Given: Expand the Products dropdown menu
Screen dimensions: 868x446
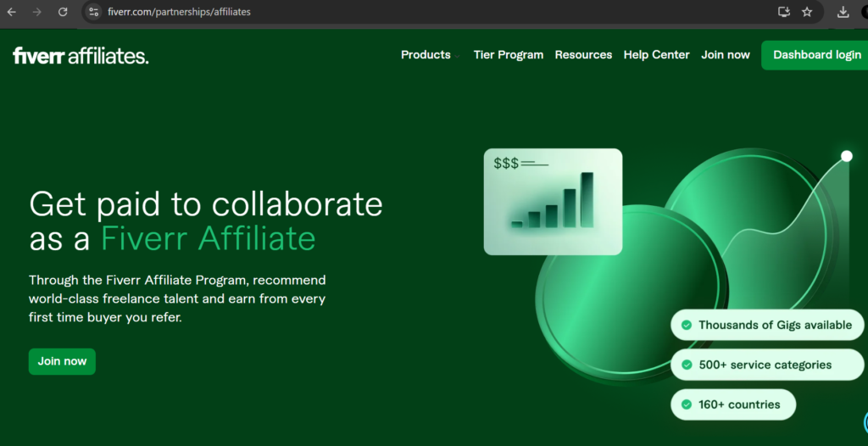Looking at the screenshot, I should (x=430, y=55).
